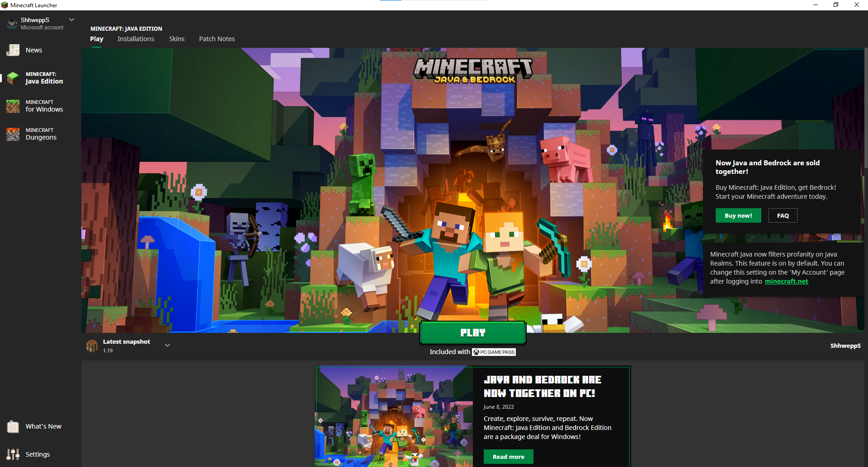868x467 pixels.
Task: Click Read more on the news card
Action: pos(509,457)
